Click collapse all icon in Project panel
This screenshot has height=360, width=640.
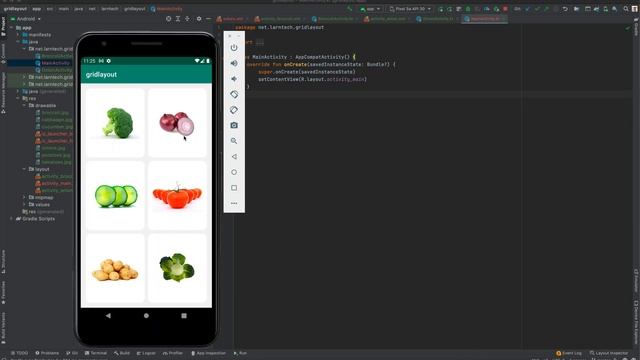187,19
